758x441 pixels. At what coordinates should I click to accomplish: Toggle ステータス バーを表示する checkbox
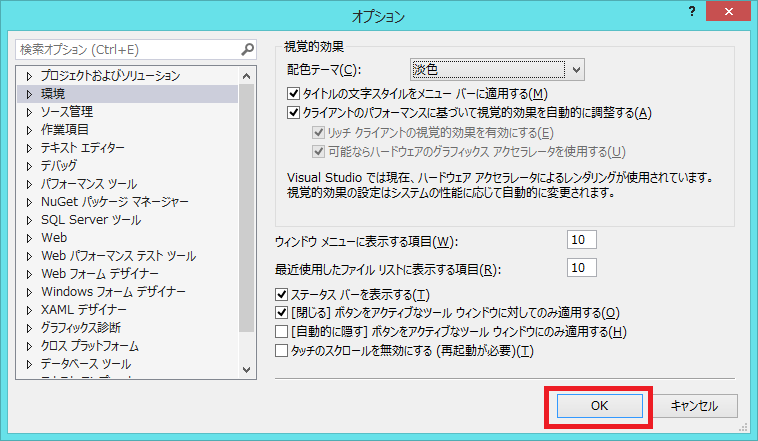pyautogui.click(x=281, y=294)
